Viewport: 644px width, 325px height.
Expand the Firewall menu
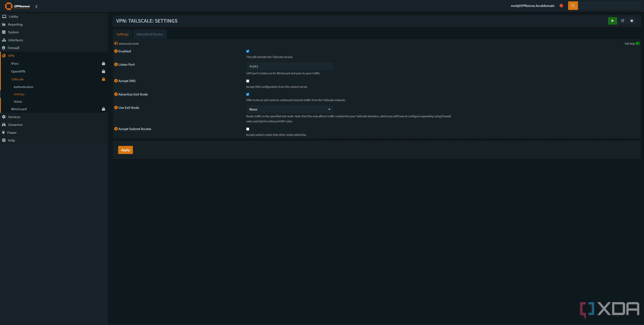[x=54, y=48]
